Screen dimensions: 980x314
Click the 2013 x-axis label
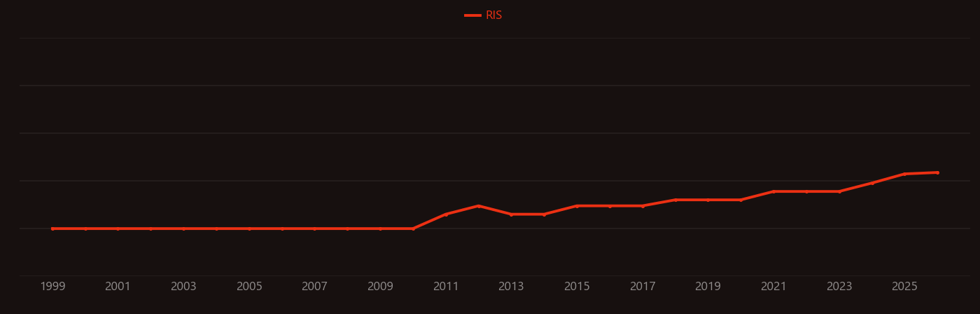click(x=511, y=287)
